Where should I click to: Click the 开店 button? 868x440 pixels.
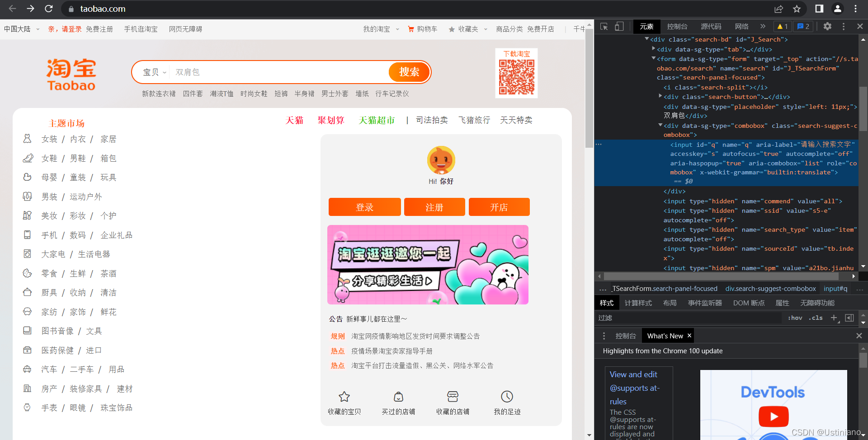[499, 207]
